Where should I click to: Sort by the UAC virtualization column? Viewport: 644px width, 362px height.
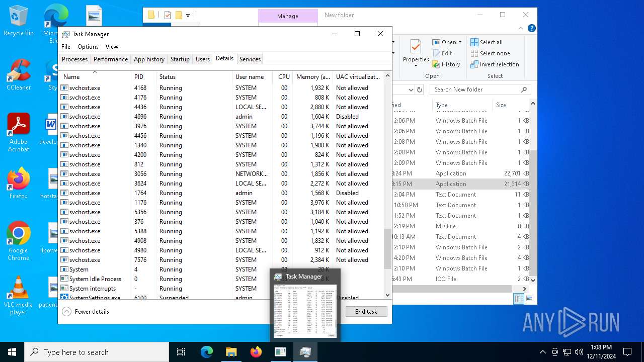pyautogui.click(x=358, y=77)
